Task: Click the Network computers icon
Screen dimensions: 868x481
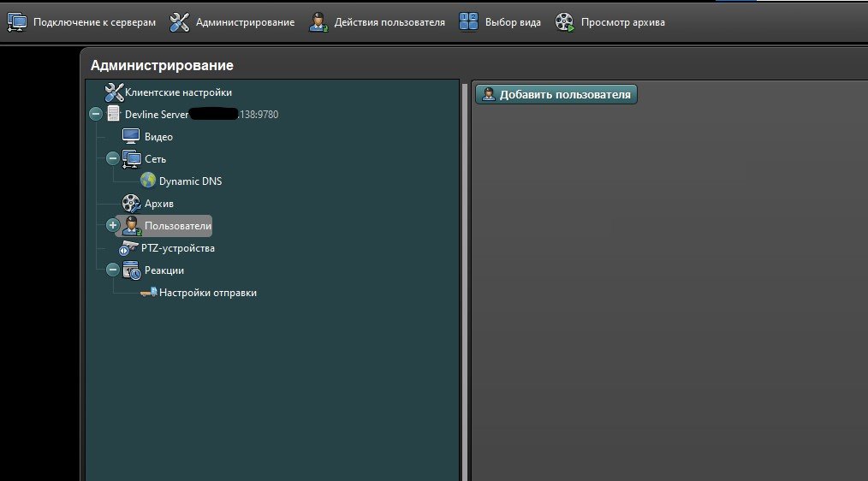Action: coord(131,159)
